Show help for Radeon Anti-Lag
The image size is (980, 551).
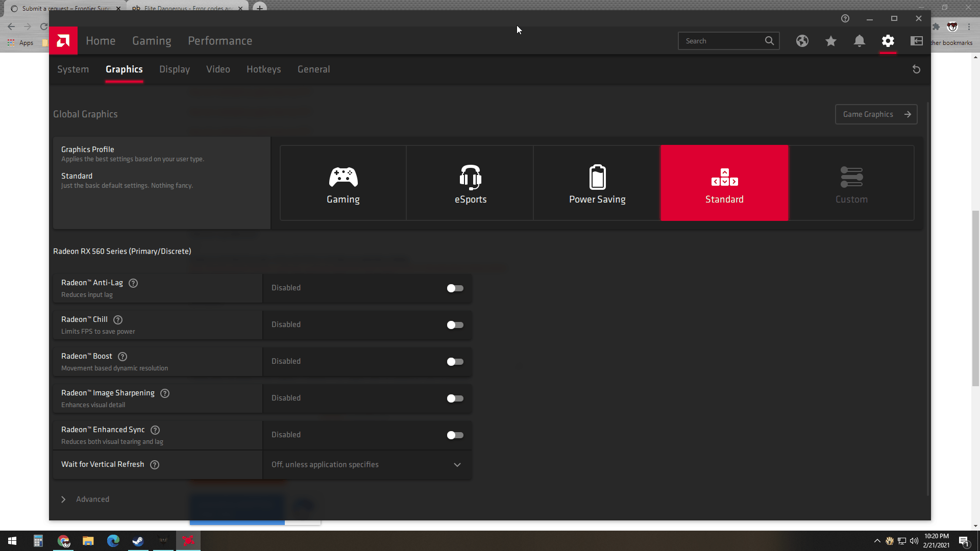pos(133,283)
